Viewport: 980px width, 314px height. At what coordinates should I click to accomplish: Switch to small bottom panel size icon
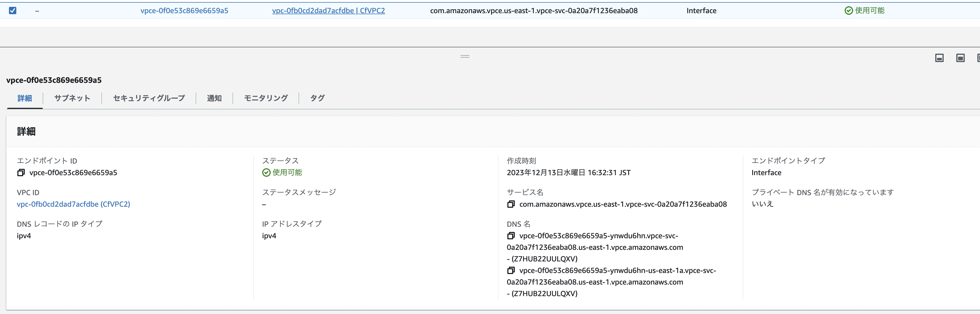pos(939,58)
